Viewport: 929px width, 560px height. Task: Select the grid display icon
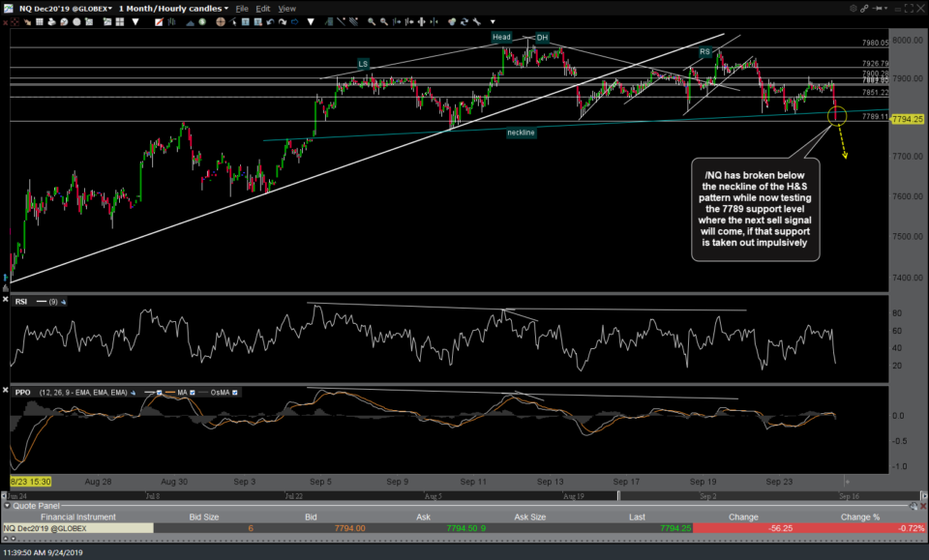[x=41, y=22]
